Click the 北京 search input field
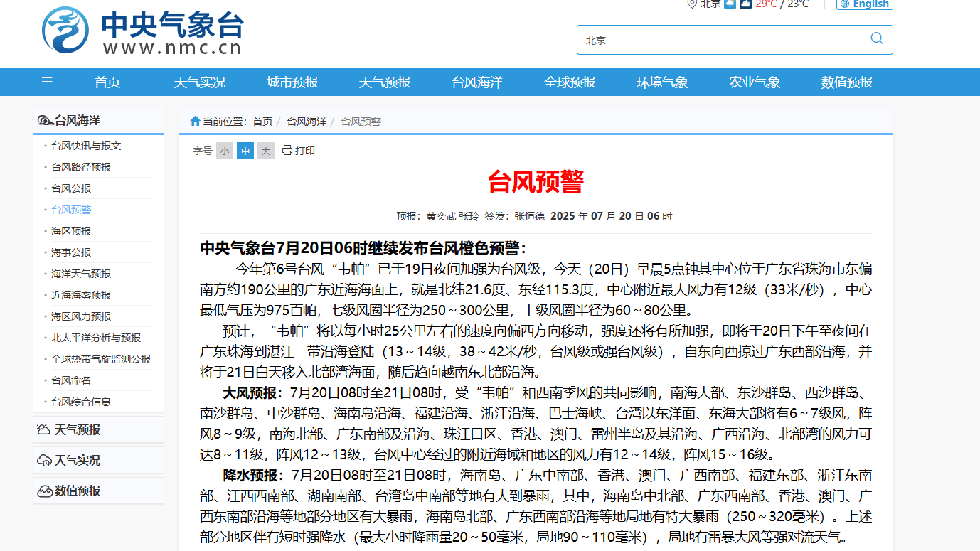 click(719, 40)
